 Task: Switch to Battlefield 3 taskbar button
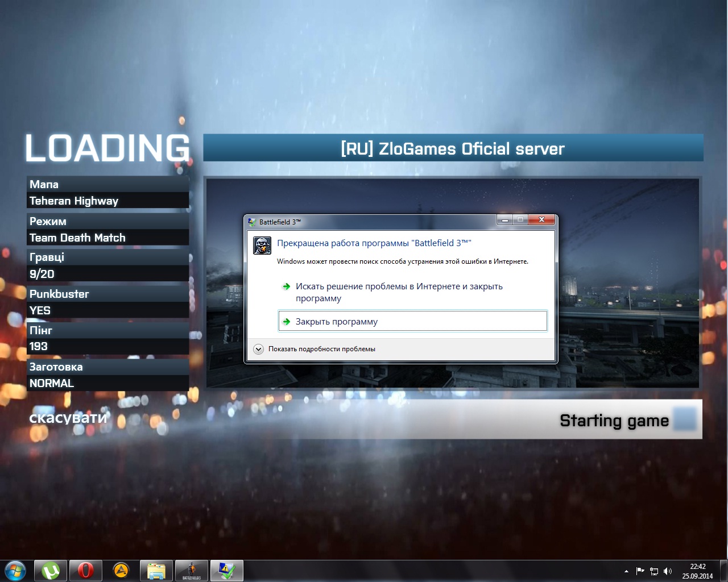click(192, 571)
